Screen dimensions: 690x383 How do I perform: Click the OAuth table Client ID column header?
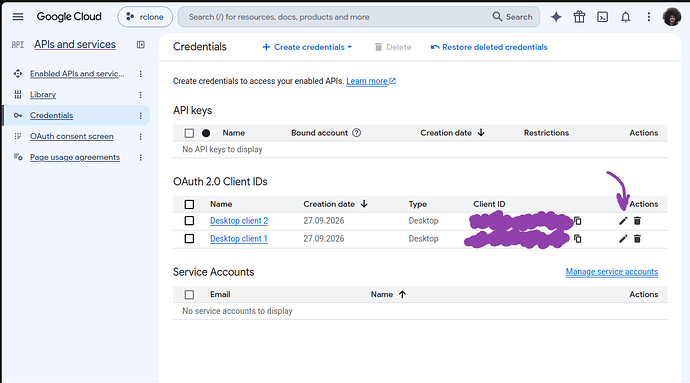[489, 204]
